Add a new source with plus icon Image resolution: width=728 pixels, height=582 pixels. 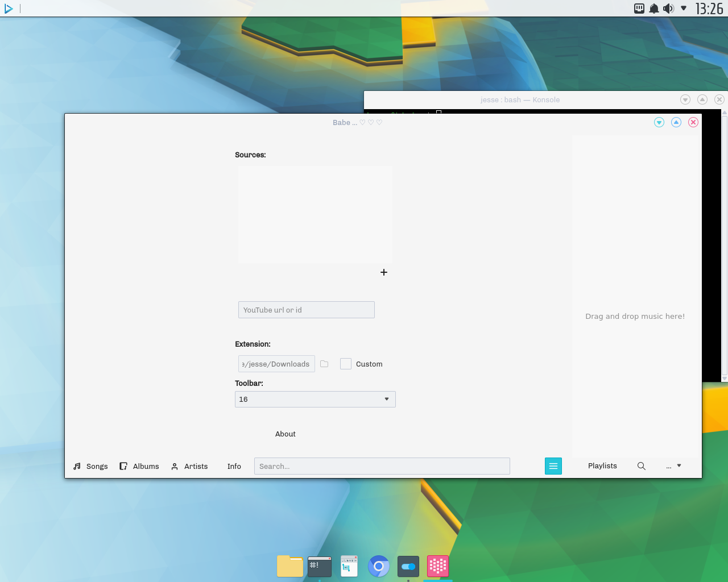tap(384, 272)
